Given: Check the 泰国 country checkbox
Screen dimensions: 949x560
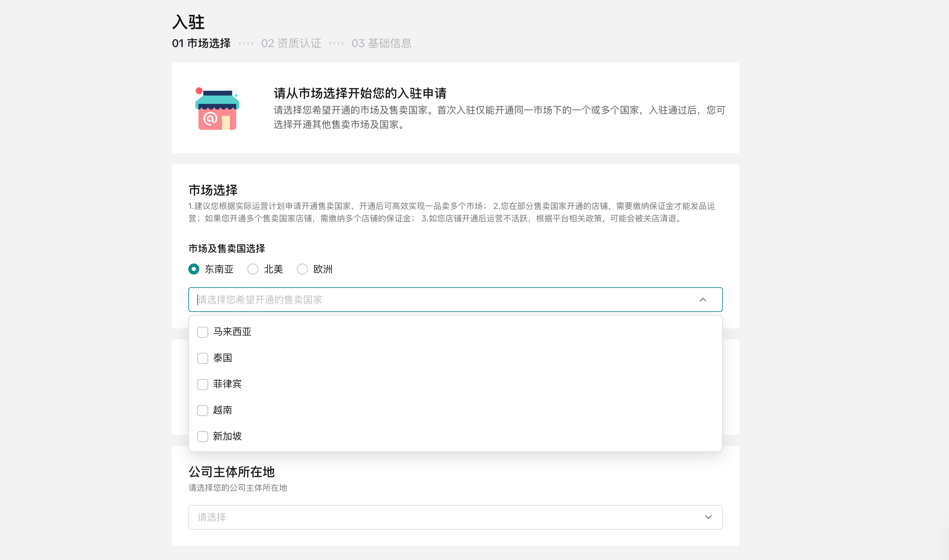Looking at the screenshot, I should coord(203,358).
